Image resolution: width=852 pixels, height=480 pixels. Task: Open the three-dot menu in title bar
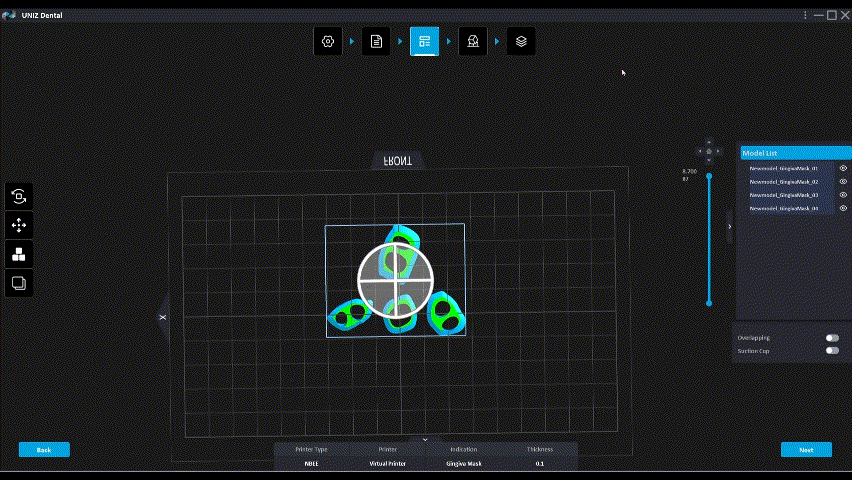coord(805,15)
